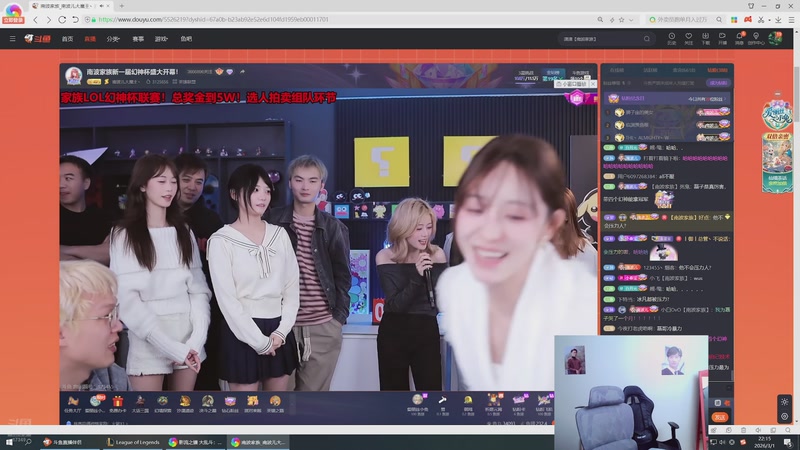Switch to the first chat panel tab
Screen dimensions: 800x450
coord(616,70)
